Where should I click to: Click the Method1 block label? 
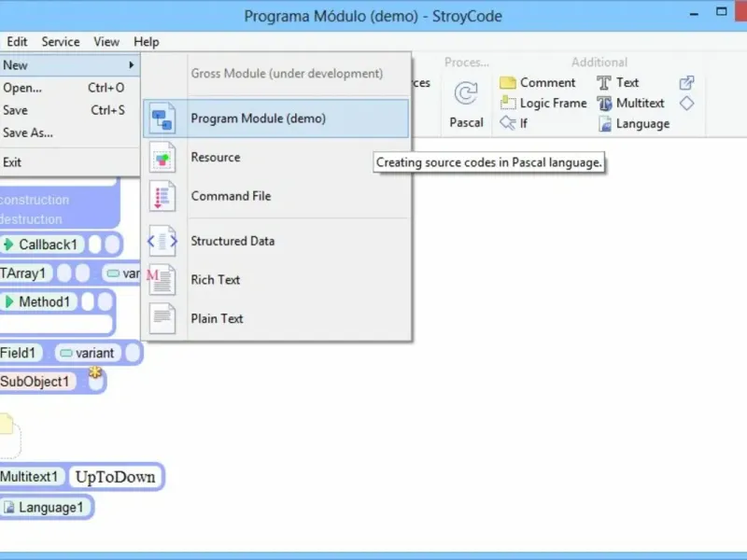(44, 301)
